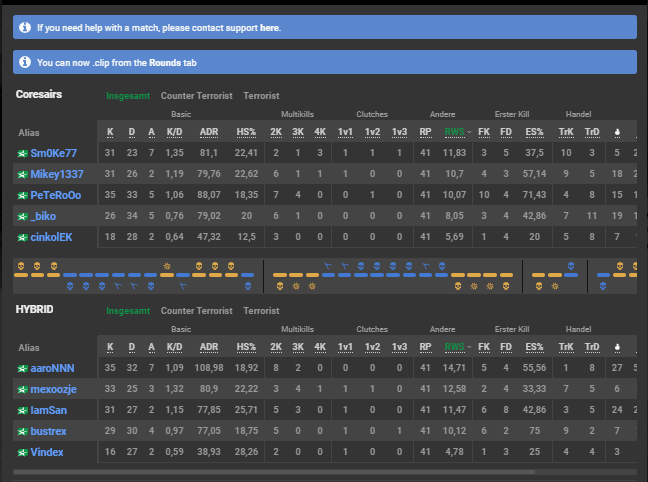Select Insgesamt tab for Coresairs
This screenshot has width=648, height=482.
click(128, 95)
